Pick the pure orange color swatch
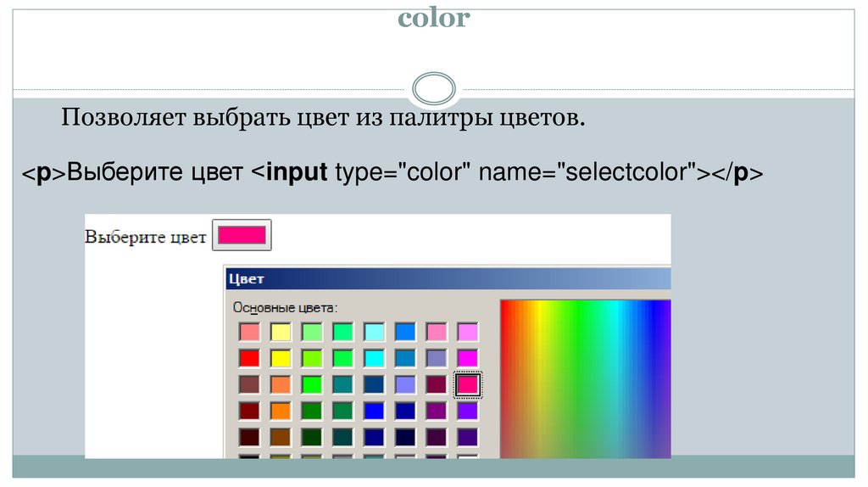The image size is (868, 487). 281,411
